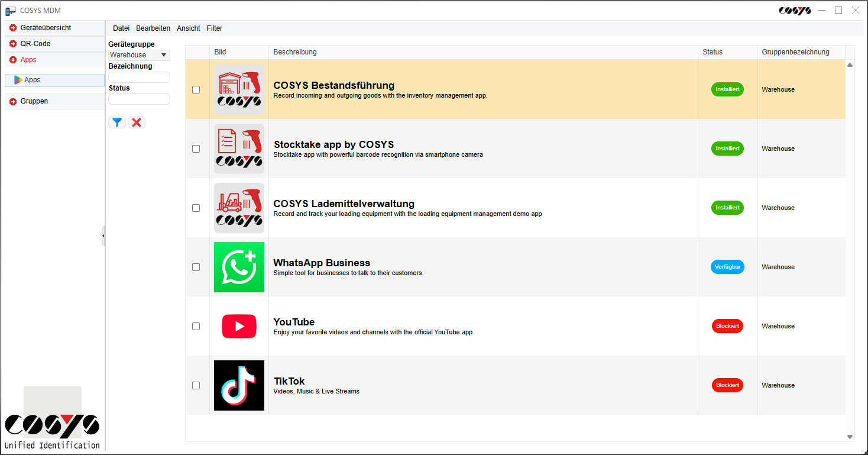Screen dimensions: 868x455
Task: Select the 'Stocktake app by COSYS' title text
Action: [x=333, y=144]
